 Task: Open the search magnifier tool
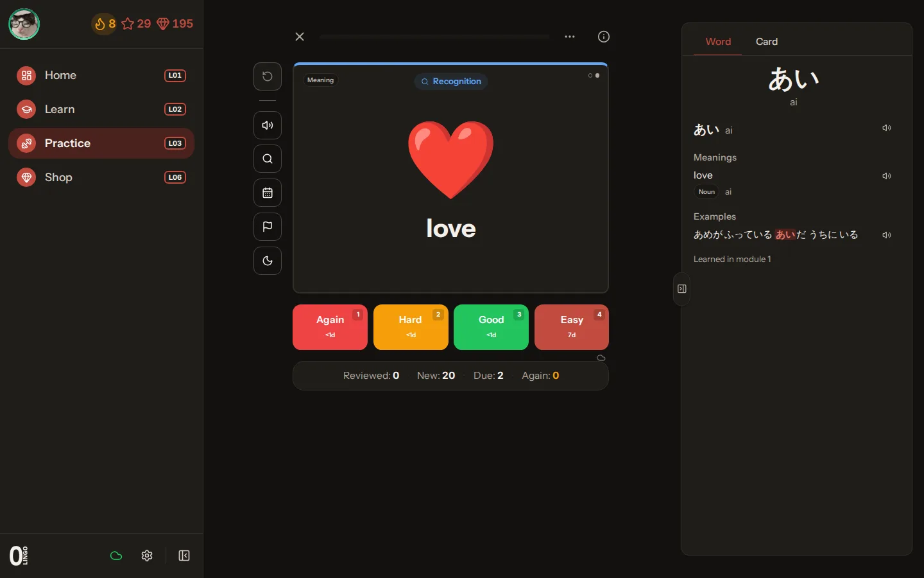pyautogui.click(x=268, y=159)
